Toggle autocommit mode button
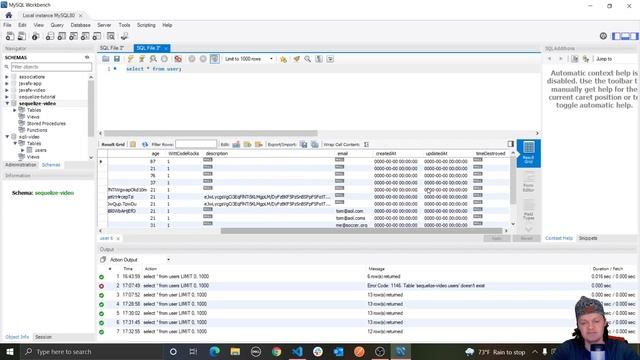This screenshot has width=640, height=360. click(x=214, y=59)
